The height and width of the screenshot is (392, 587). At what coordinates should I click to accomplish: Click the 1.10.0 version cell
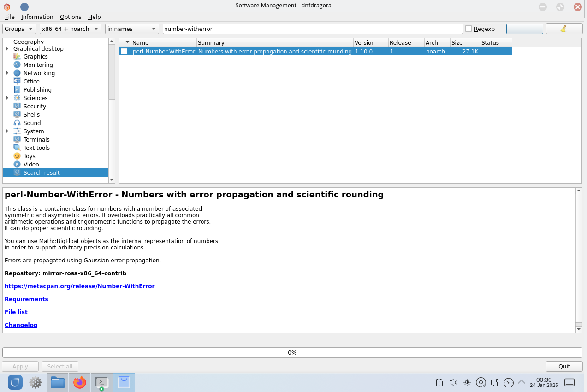pos(364,51)
